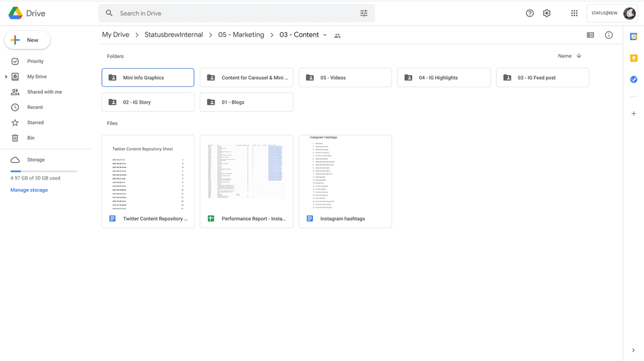Open the 03 - Content folder dropdown
Screen dimensions: 644x361
click(x=325, y=35)
